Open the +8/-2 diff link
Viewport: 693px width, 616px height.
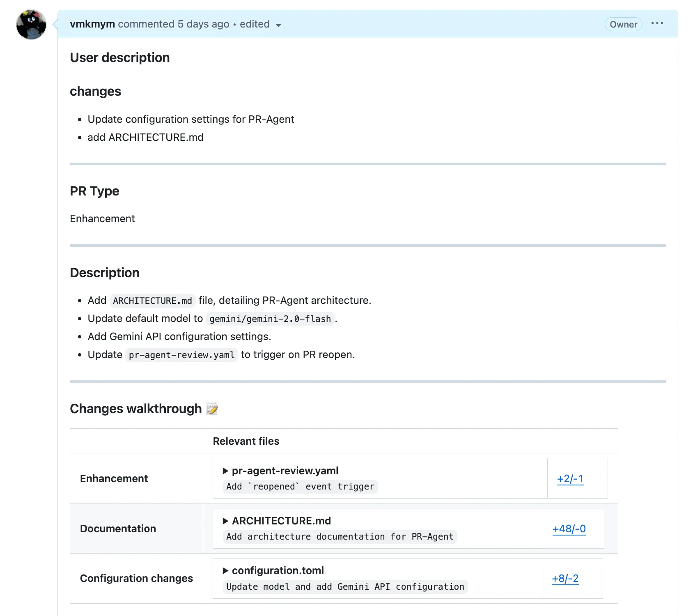click(565, 579)
